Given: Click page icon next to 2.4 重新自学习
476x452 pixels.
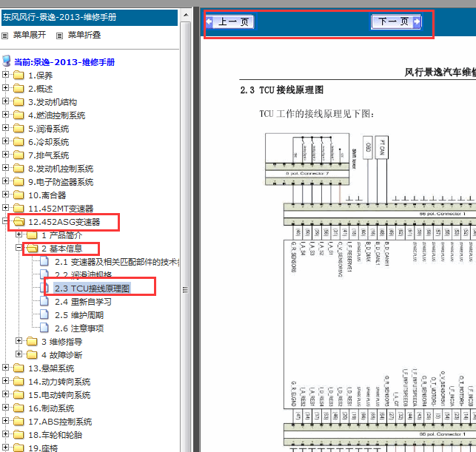Looking at the screenshot, I should point(44,301).
